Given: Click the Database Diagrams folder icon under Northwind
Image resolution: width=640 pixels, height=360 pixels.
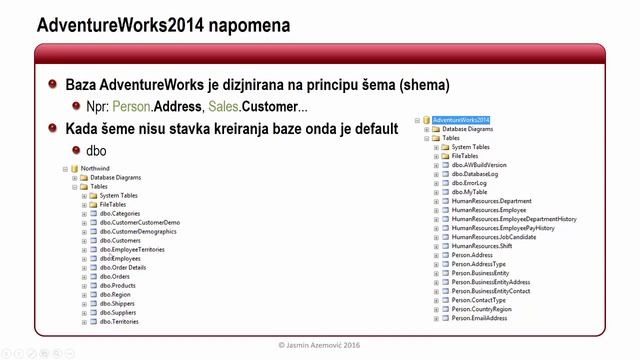Looking at the screenshot, I should tap(84, 178).
